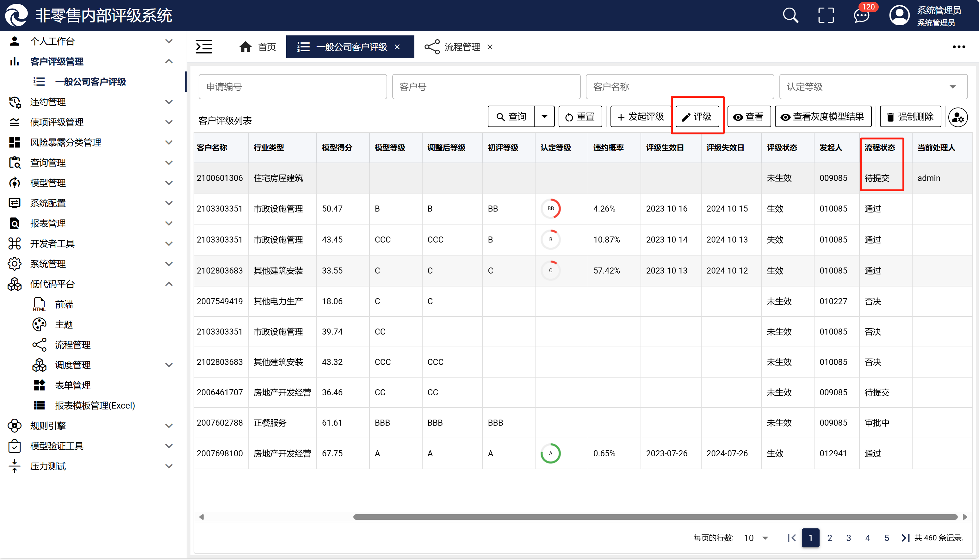979x560 pixels.
Task: Click the 申请编号 input field
Action: (292, 87)
